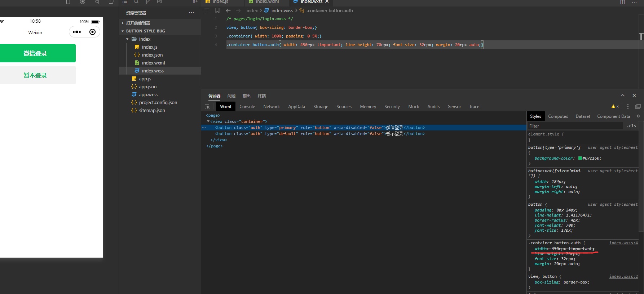Open the index.wxss:2 source link
The image size is (644, 294).
623,276
